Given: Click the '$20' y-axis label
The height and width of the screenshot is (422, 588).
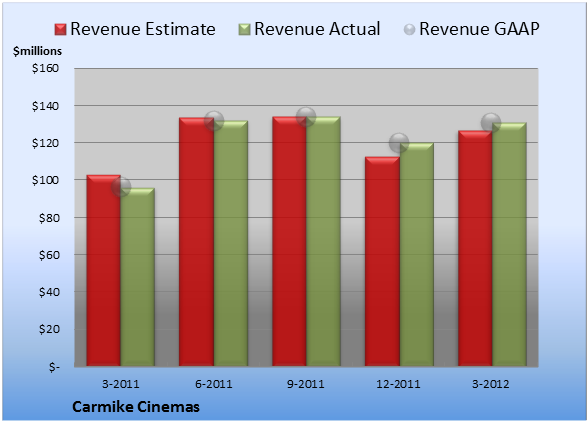Looking at the screenshot, I should [49, 329].
